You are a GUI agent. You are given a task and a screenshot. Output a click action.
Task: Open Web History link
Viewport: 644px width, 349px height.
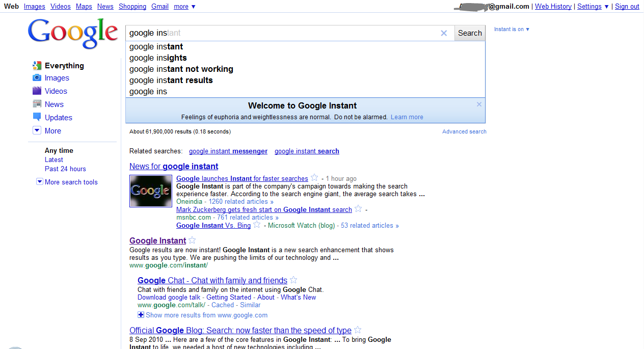click(553, 7)
